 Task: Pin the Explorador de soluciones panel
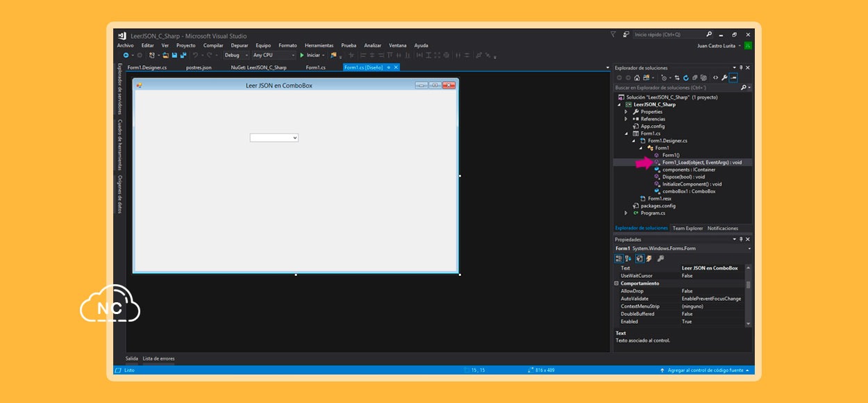741,67
